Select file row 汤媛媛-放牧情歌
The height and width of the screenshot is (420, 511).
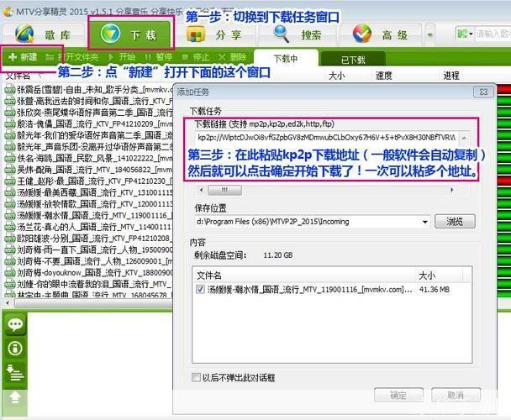[x=88, y=204]
